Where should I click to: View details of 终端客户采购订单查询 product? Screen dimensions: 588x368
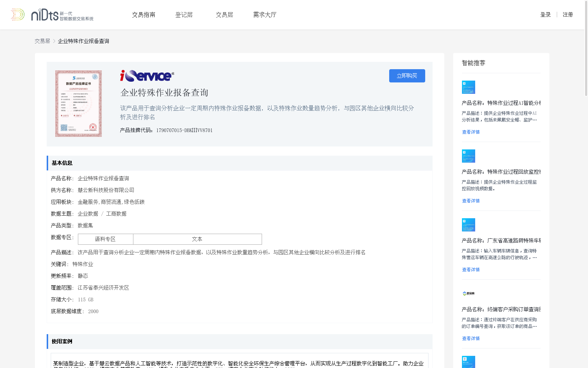click(471, 339)
